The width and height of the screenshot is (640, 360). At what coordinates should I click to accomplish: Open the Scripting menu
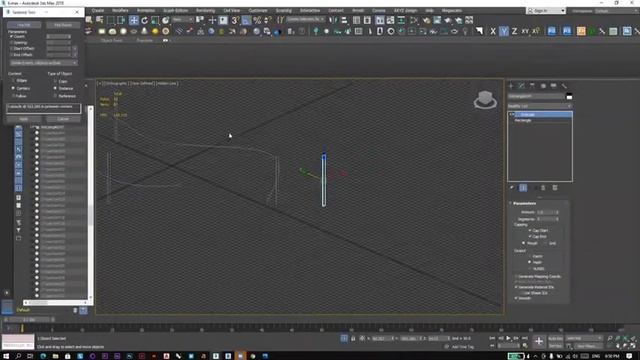pyautogui.click(x=284, y=10)
